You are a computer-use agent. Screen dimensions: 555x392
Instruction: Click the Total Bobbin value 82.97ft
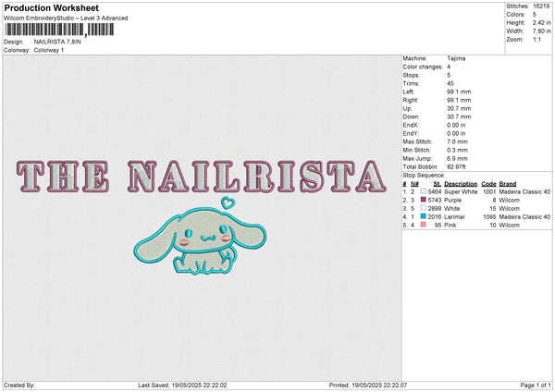(457, 166)
